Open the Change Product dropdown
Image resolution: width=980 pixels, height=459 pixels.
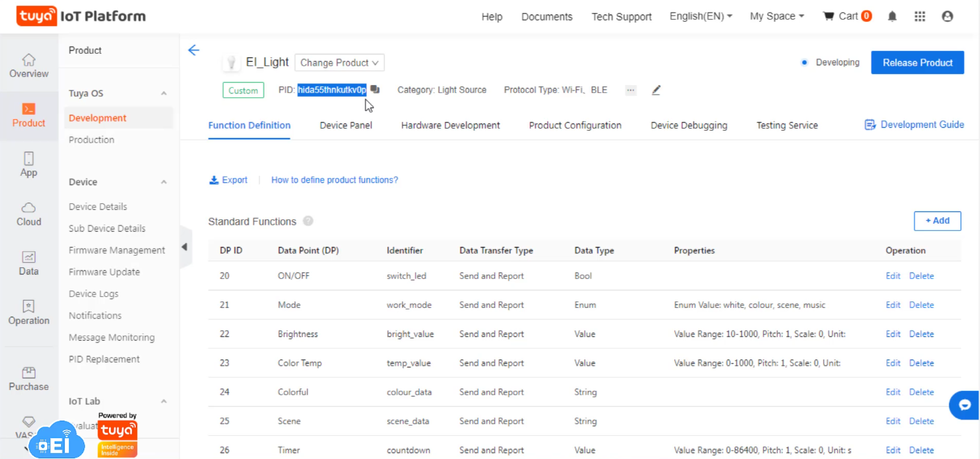click(339, 62)
